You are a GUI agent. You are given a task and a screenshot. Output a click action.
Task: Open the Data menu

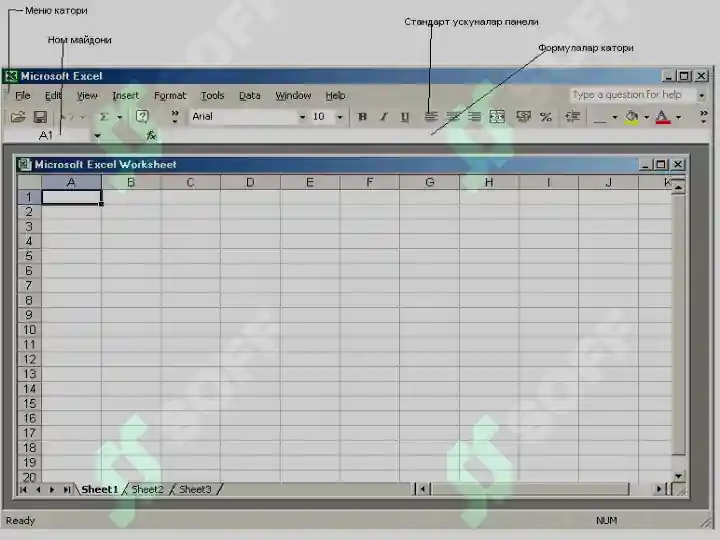pyautogui.click(x=250, y=96)
